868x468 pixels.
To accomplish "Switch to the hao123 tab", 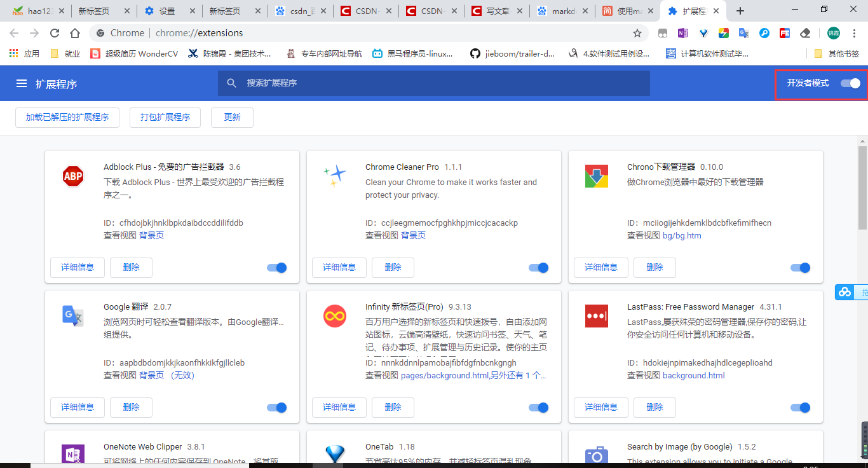I will 37,11.
